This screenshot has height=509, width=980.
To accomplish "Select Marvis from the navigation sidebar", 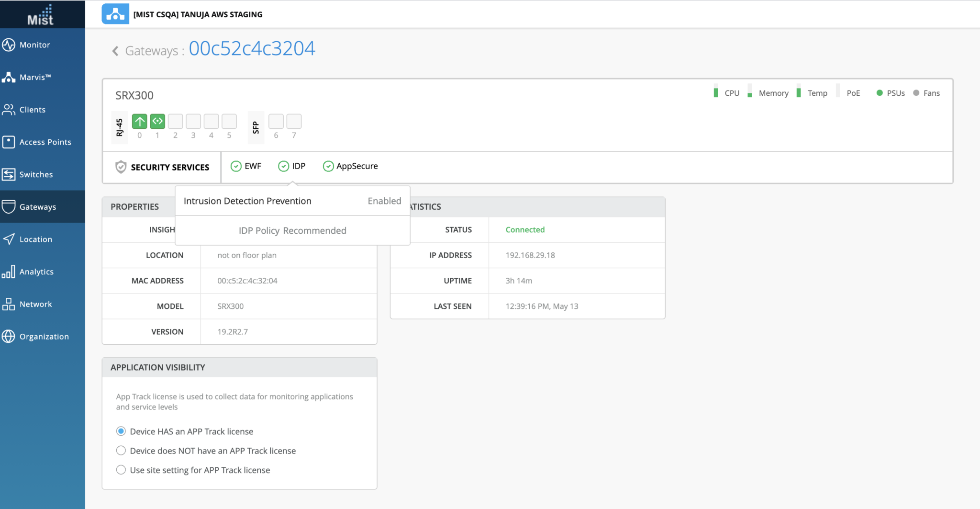I will click(x=35, y=77).
